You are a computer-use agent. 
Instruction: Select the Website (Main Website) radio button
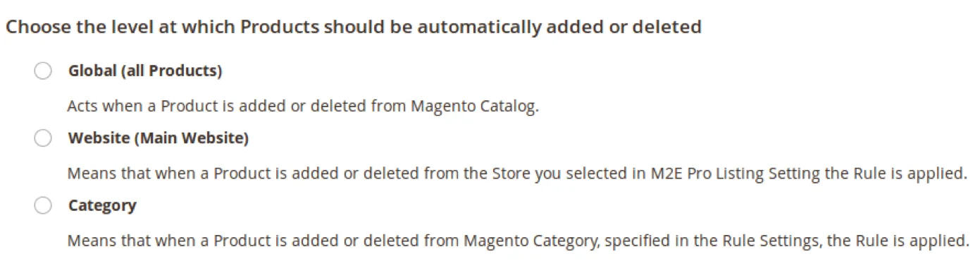click(x=43, y=139)
